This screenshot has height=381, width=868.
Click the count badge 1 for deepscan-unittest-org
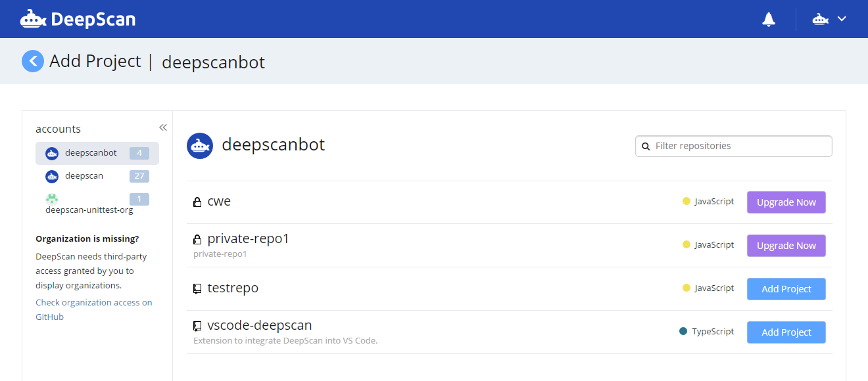click(x=139, y=199)
